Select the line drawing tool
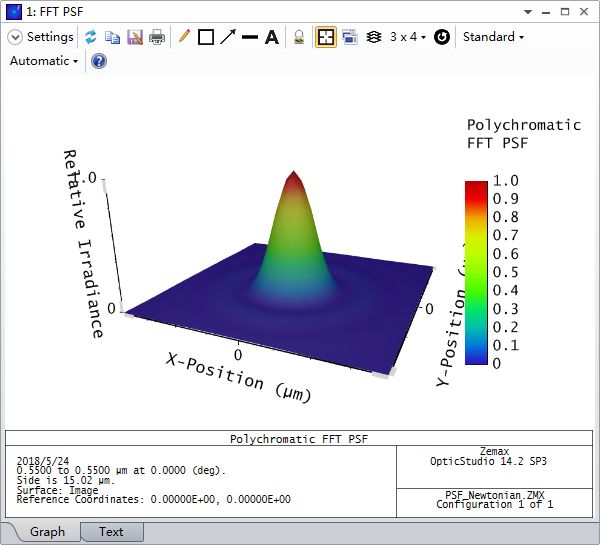This screenshot has width=600, height=545. click(250, 37)
